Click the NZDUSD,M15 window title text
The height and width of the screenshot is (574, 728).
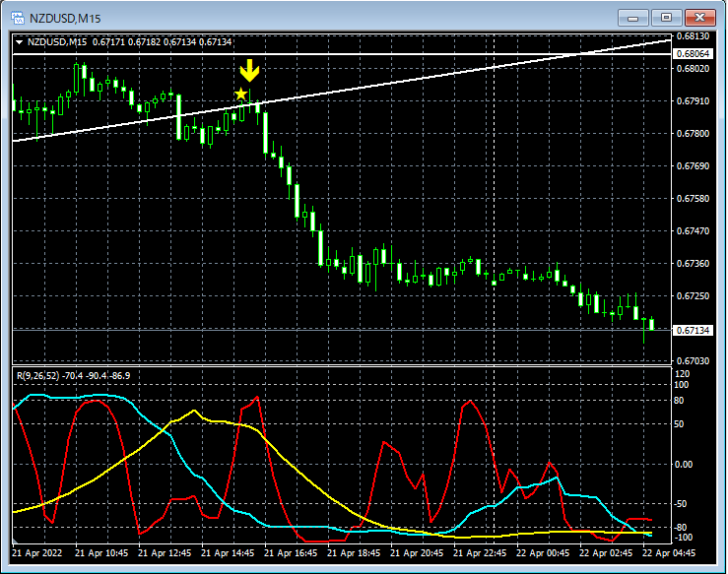[x=65, y=19]
